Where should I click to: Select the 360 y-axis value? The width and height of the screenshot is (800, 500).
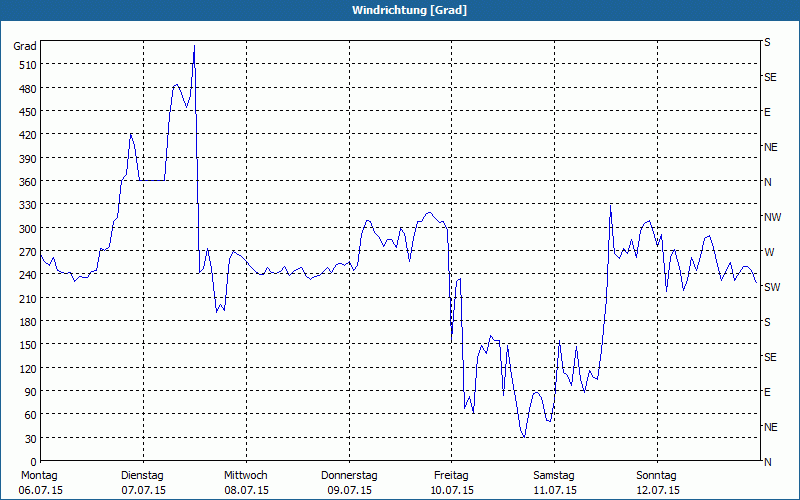[28, 182]
